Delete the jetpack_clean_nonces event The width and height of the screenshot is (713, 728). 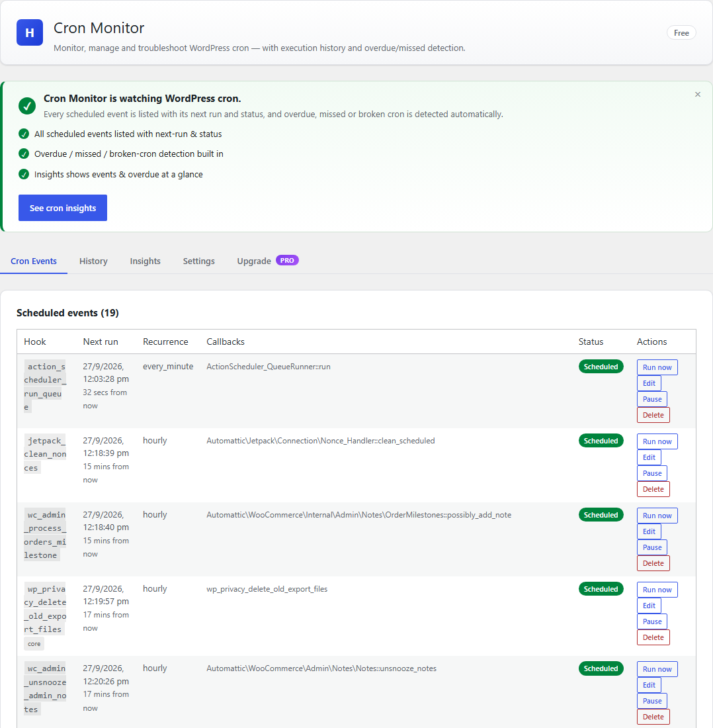tap(653, 489)
